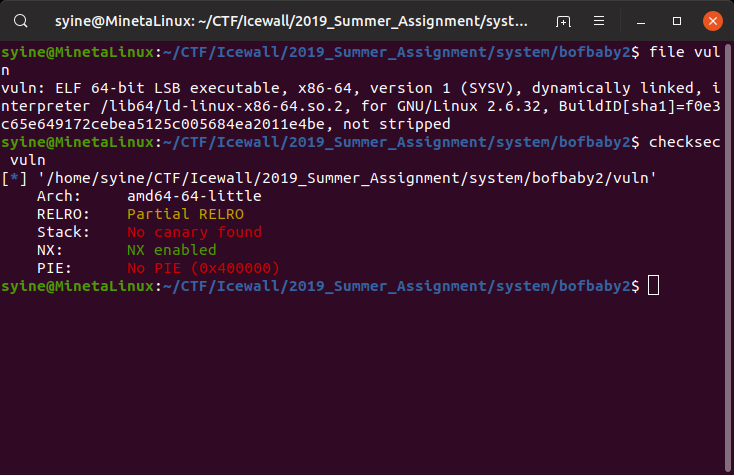Click the 'Stack:' label
The image size is (734, 475).
click(63, 232)
